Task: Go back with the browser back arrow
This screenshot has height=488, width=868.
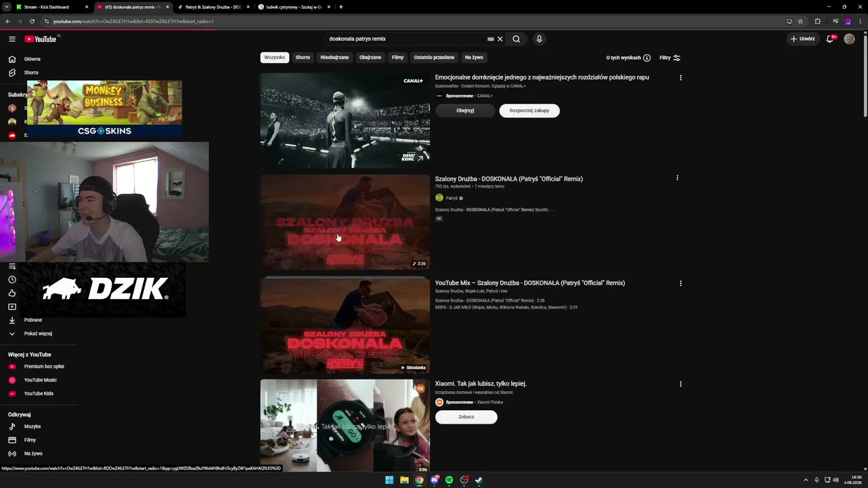Action: coord(7,21)
